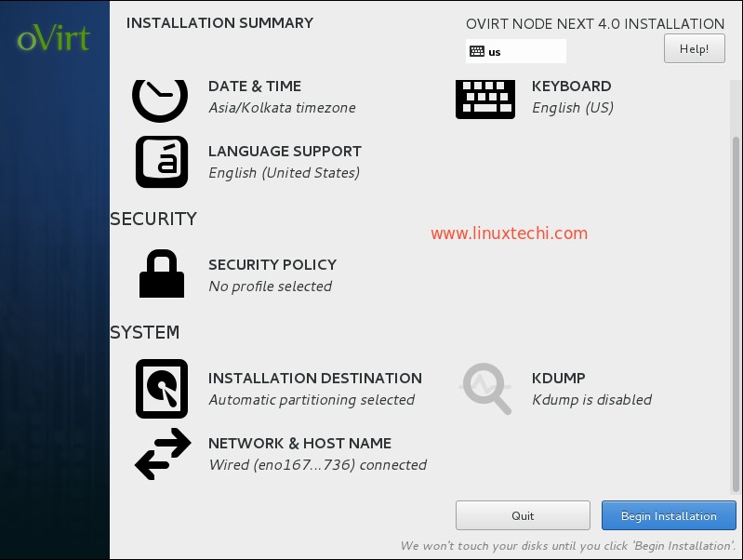This screenshot has height=560, width=743.
Task: Open the KEYBOARD English (US) entry
Action: pos(572,97)
